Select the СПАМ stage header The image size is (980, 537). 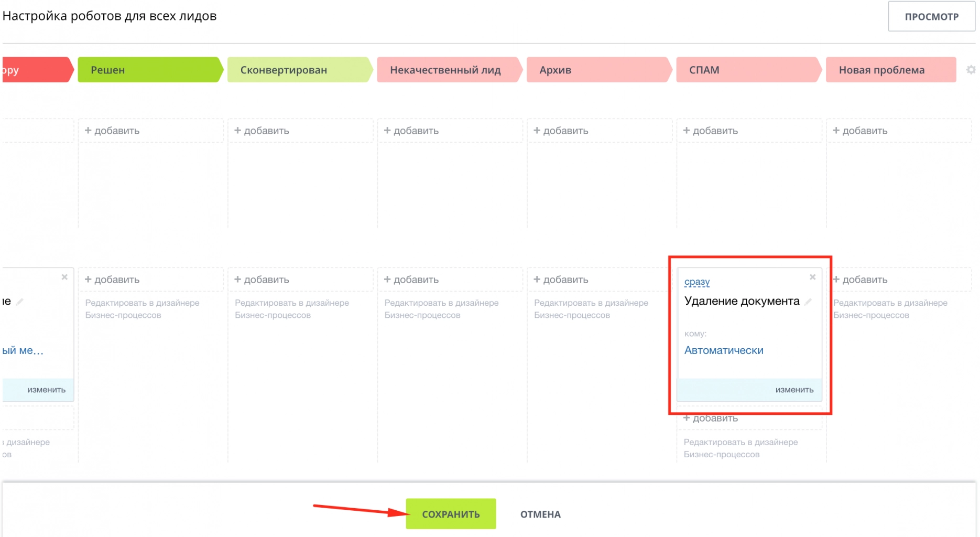coord(747,70)
